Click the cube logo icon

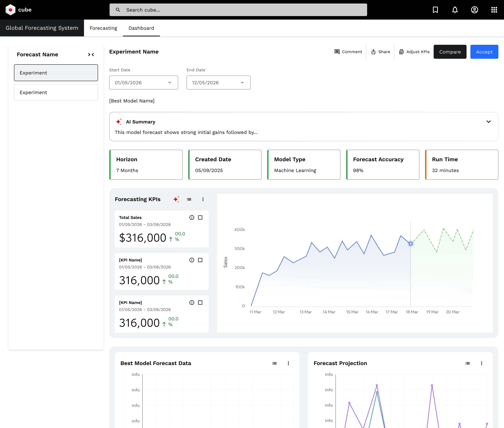(10, 10)
